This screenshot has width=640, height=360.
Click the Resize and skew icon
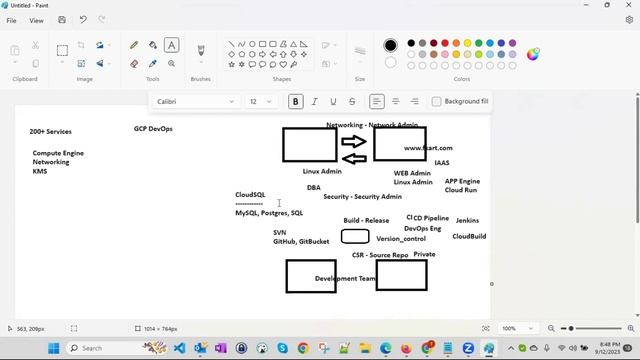coord(81,64)
